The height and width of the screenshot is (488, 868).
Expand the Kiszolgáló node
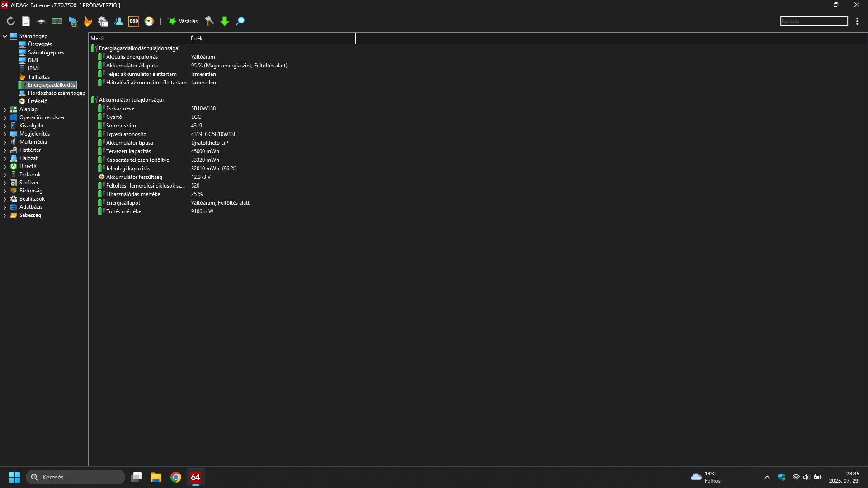[x=5, y=126]
